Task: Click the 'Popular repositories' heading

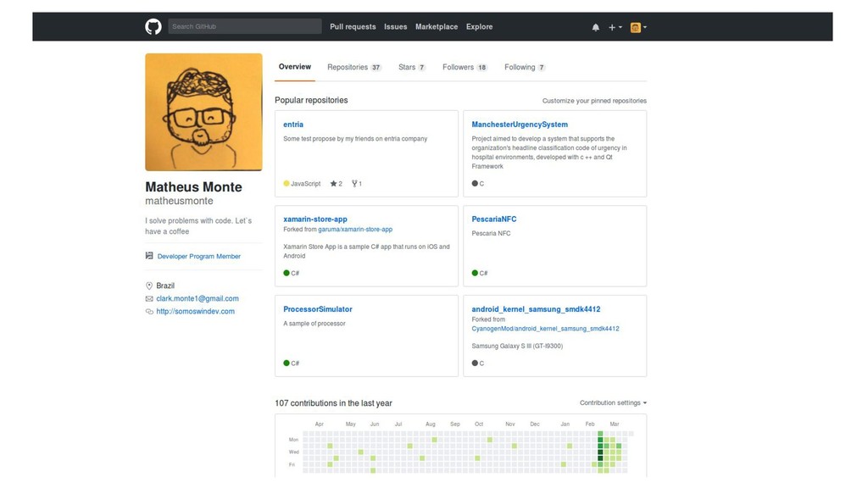Action: 311,100
